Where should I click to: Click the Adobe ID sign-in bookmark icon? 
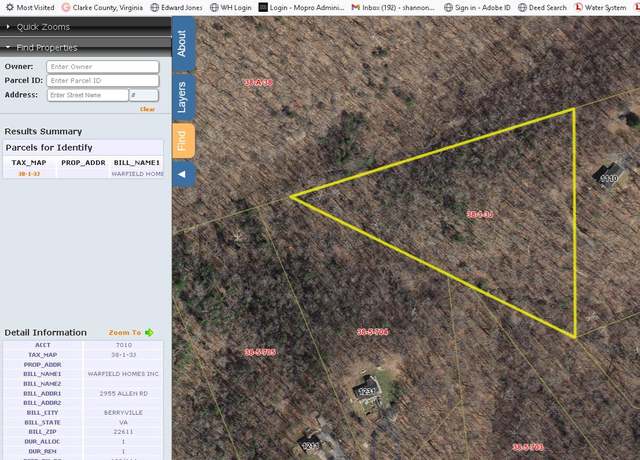click(448, 7)
